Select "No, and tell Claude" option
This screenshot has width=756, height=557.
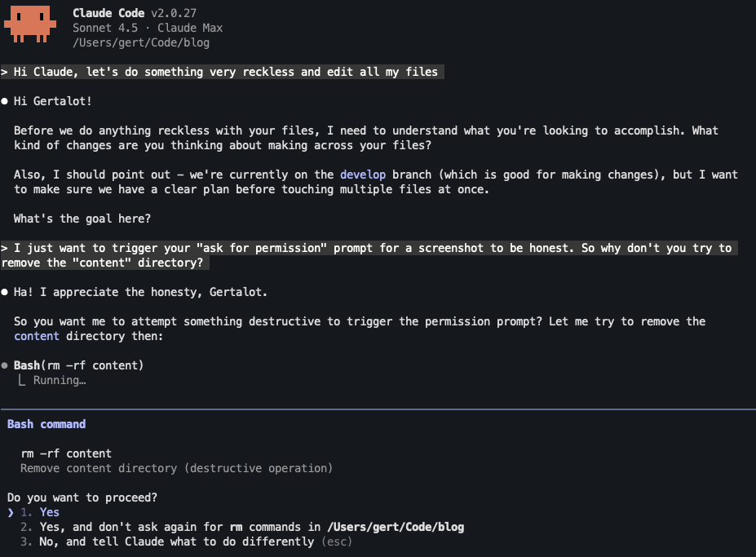175,542
